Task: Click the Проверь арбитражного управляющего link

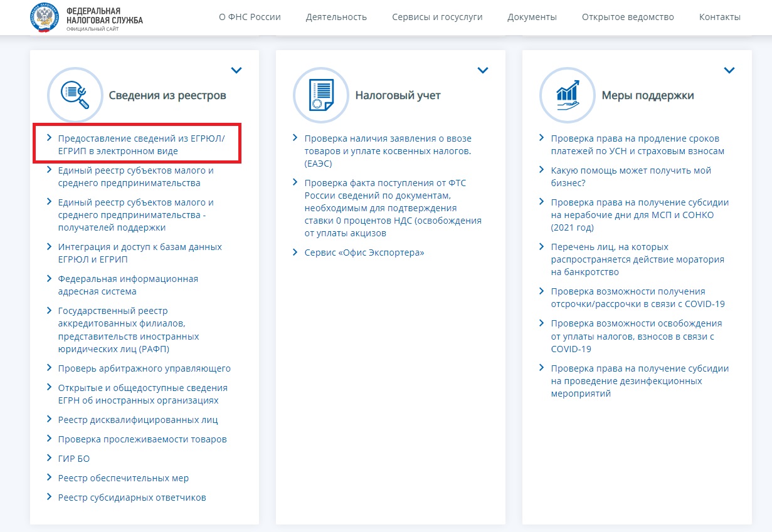Action: [x=144, y=368]
